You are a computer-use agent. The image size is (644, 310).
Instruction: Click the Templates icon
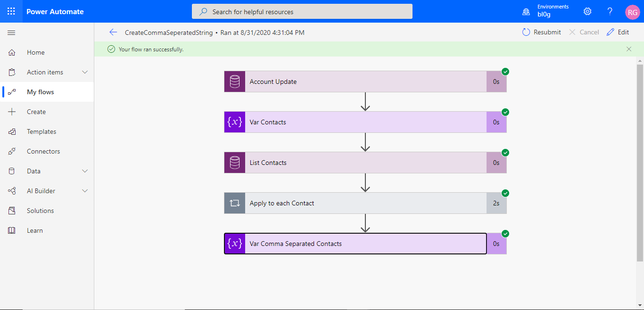tap(12, 131)
